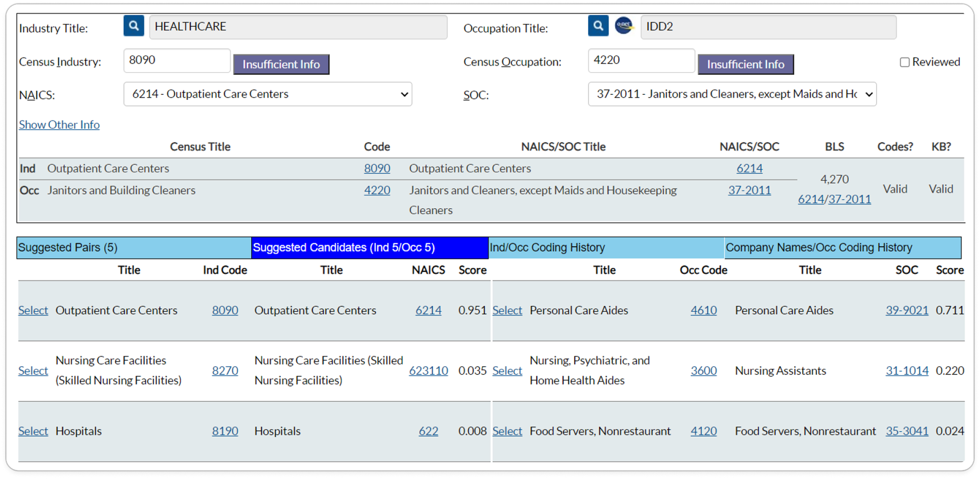Select Food Servers, Nonrestaurant candidate

coord(507,431)
